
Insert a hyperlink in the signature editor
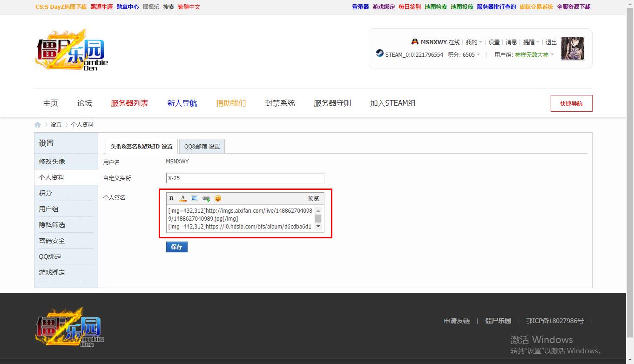point(206,198)
